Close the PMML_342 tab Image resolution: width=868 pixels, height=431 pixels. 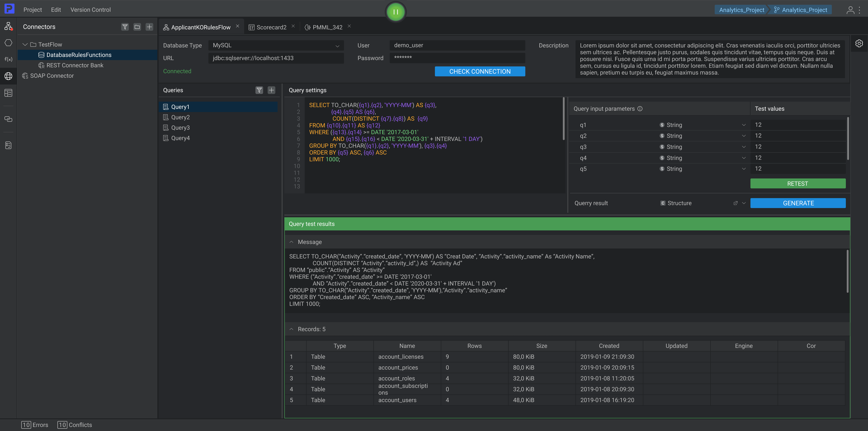(x=349, y=26)
